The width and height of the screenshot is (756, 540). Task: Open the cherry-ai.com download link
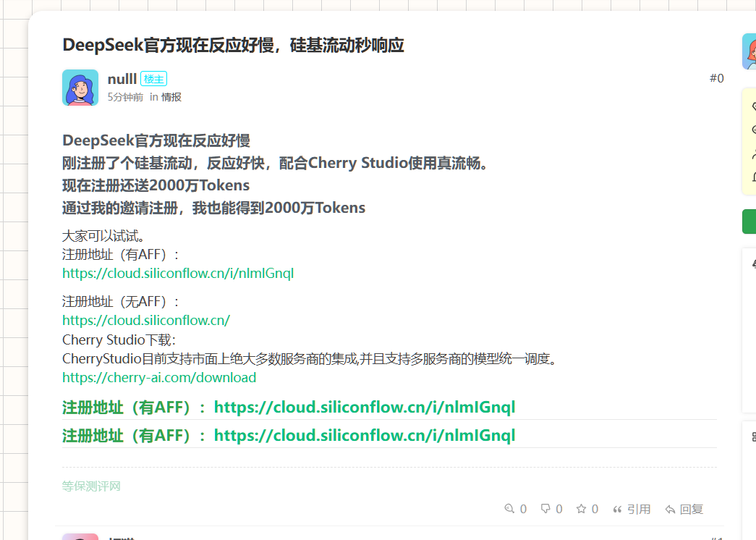tap(159, 377)
